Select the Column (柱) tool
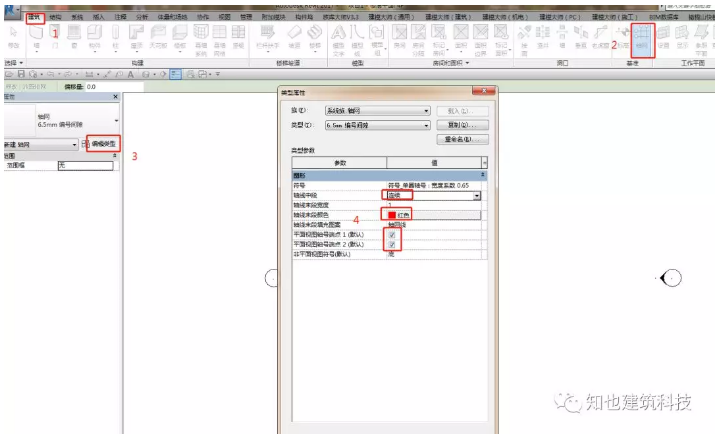The height and width of the screenshot is (440, 716). click(116, 37)
